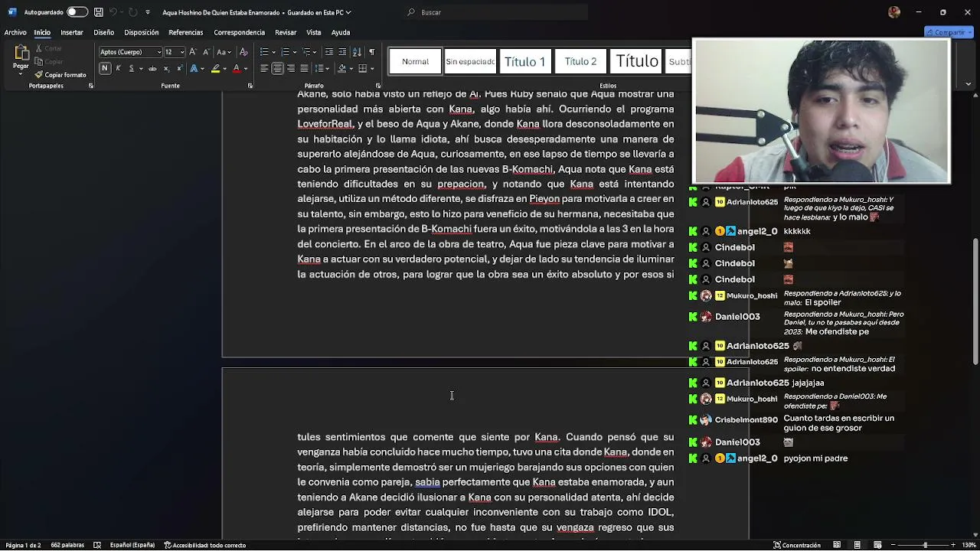Image resolution: width=980 pixels, height=551 pixels.
Task: Click the Buscar search field
Action: click(x=496, y=12)
